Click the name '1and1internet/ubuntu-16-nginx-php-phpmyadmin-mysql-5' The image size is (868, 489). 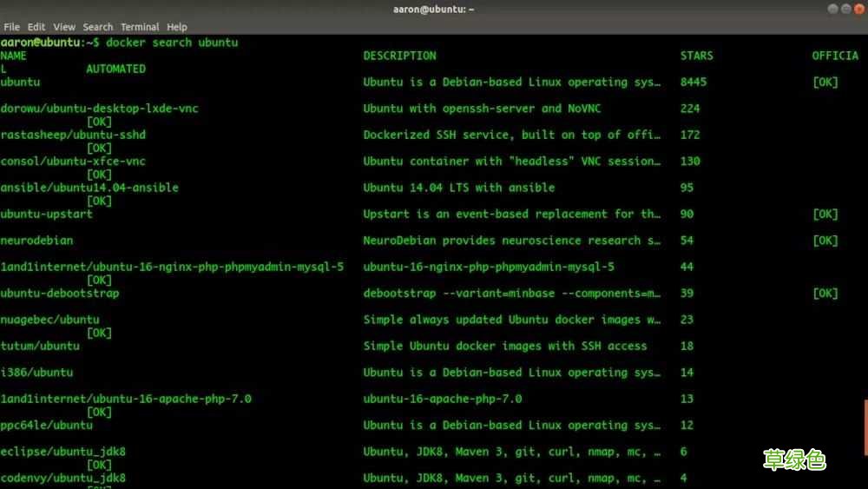click(172, 267)
